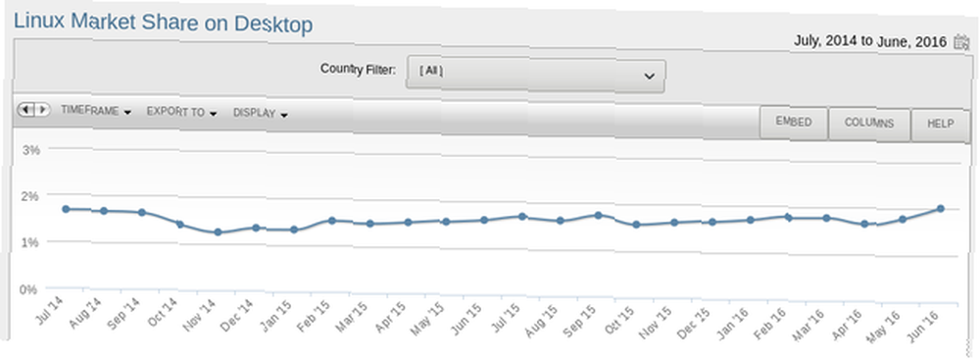
Task: Select the May '15 data point
Action: (446, 222)
